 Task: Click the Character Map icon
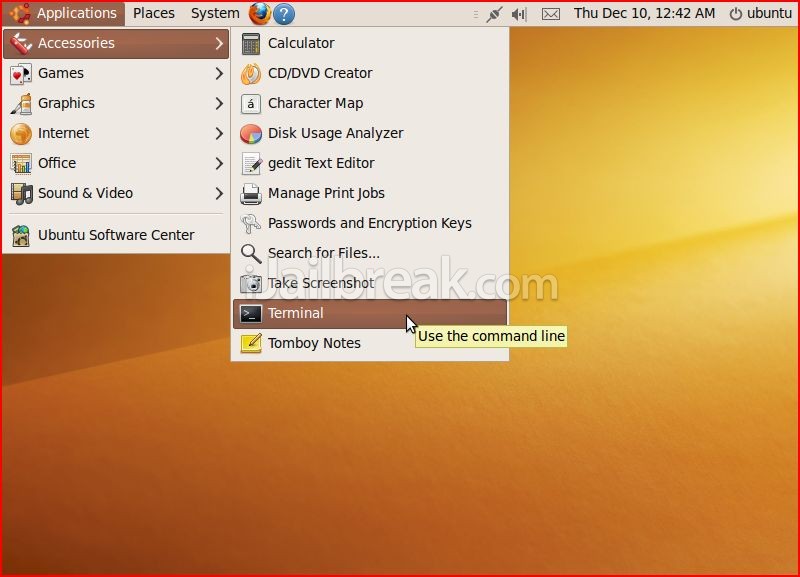tap(251, 104)
